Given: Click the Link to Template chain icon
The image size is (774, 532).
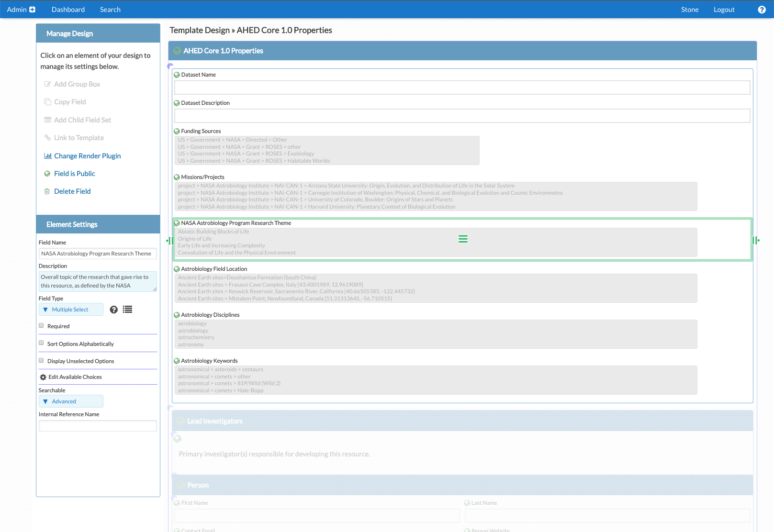Looking at the screenshot, I should pos(47,138).
